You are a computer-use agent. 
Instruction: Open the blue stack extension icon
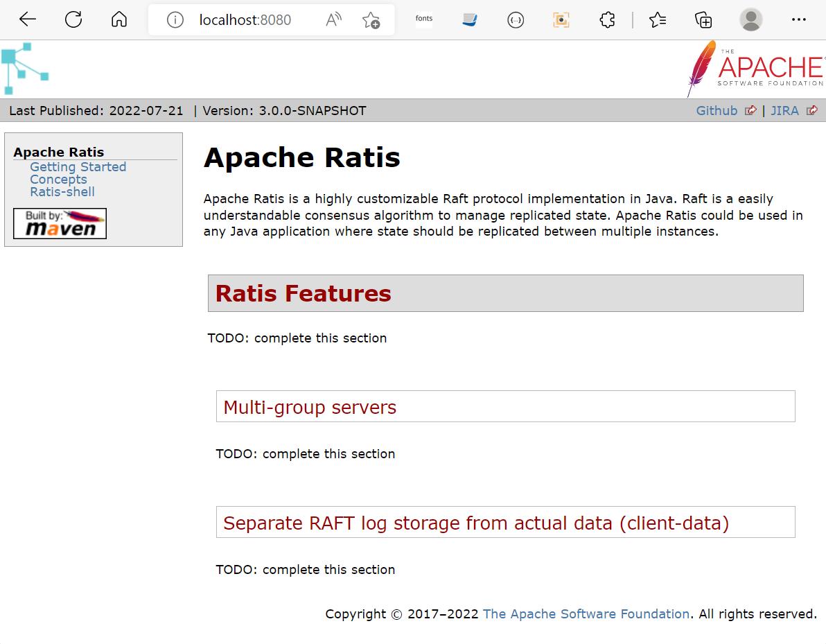pyautogui.click(x=469, y=20)
